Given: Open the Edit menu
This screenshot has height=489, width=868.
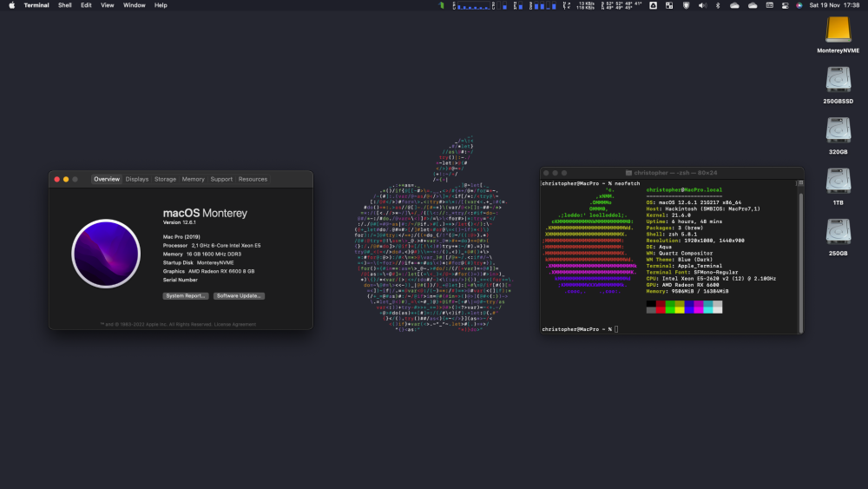Looking at the screenshot, I should (86, 5).
